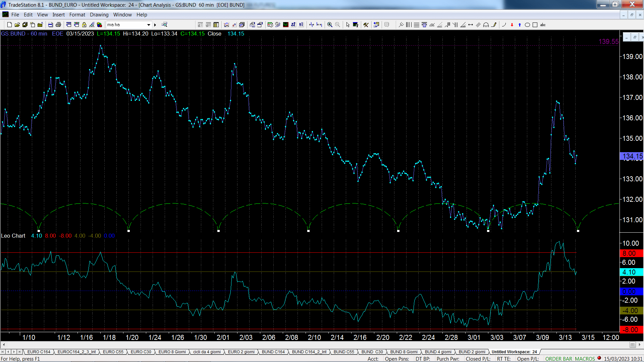
Task: Switch to the BUND C164 workspace tab
Action: point(273,352)
